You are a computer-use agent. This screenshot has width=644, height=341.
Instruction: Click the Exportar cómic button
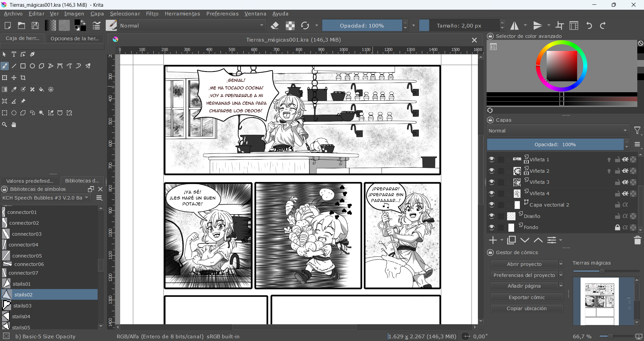click(526, 297)
